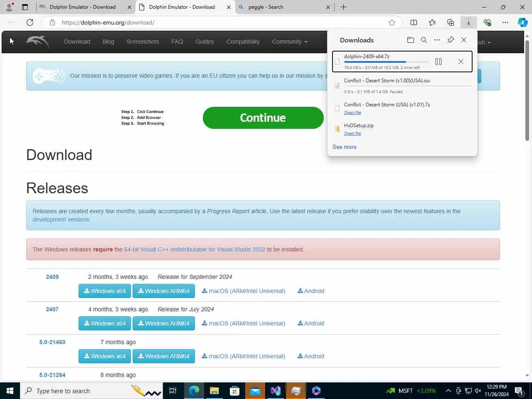Open File Explorer from taskbar

tap(214, 391)
